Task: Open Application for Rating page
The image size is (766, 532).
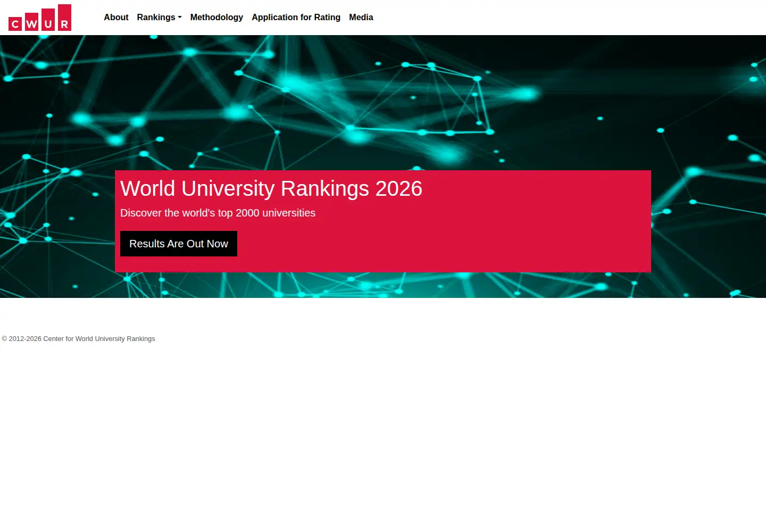Action: tap(296, 17)
